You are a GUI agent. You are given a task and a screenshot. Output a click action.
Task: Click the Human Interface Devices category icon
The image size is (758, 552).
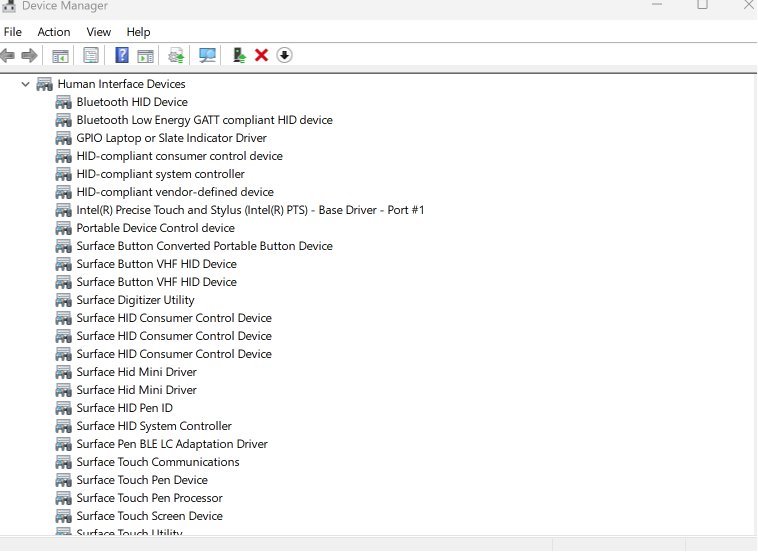(44, 84)
